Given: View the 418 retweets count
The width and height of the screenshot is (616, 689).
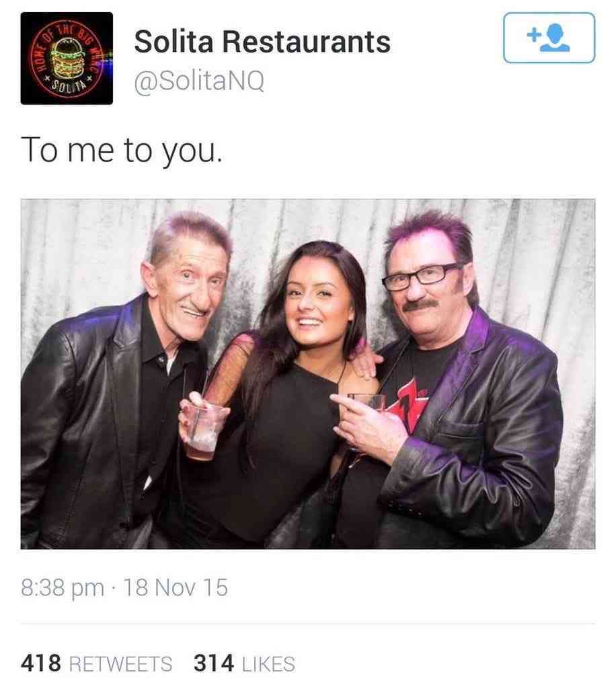Looking at the screenshot, I should tap(41, 663).
